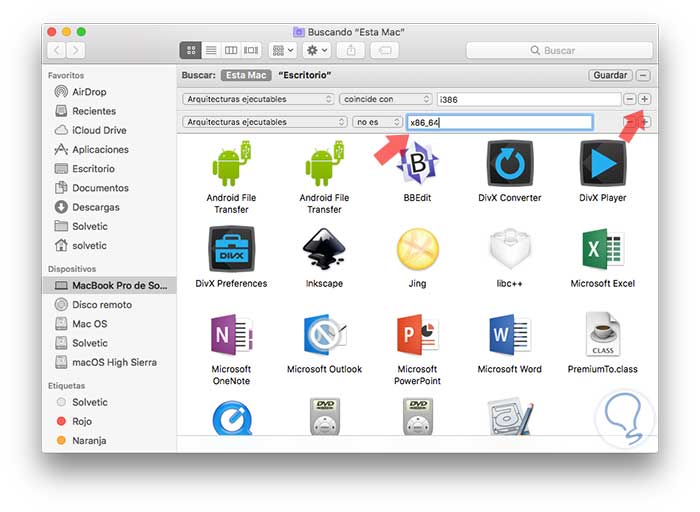Open the 'no es' operator dropdown

click(377, 122)
